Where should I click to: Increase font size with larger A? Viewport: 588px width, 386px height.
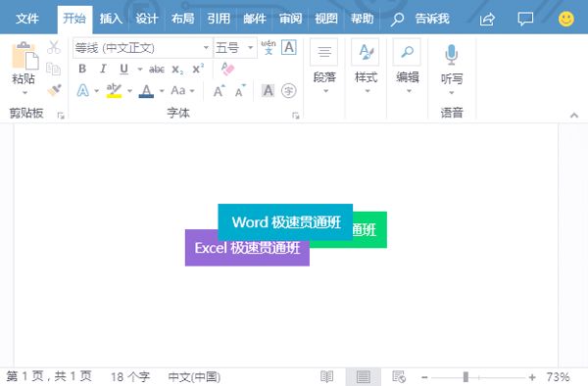pyautogui.click(x=220, y=91)
